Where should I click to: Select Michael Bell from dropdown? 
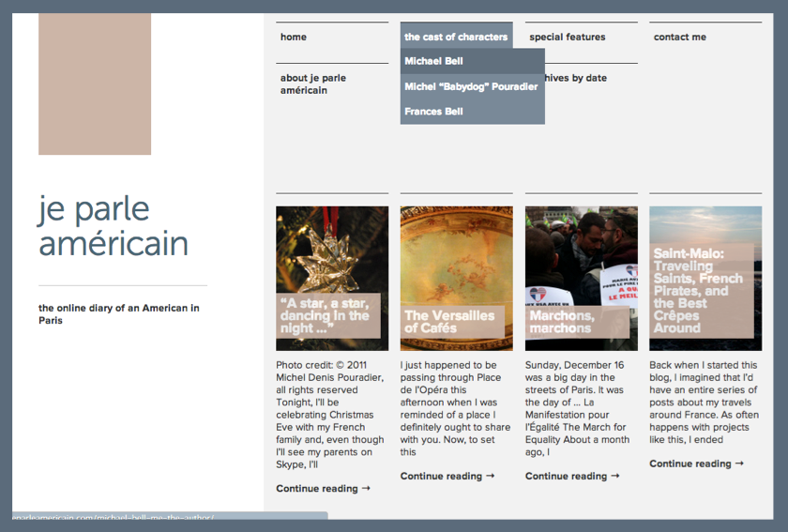tap(433, 61)
